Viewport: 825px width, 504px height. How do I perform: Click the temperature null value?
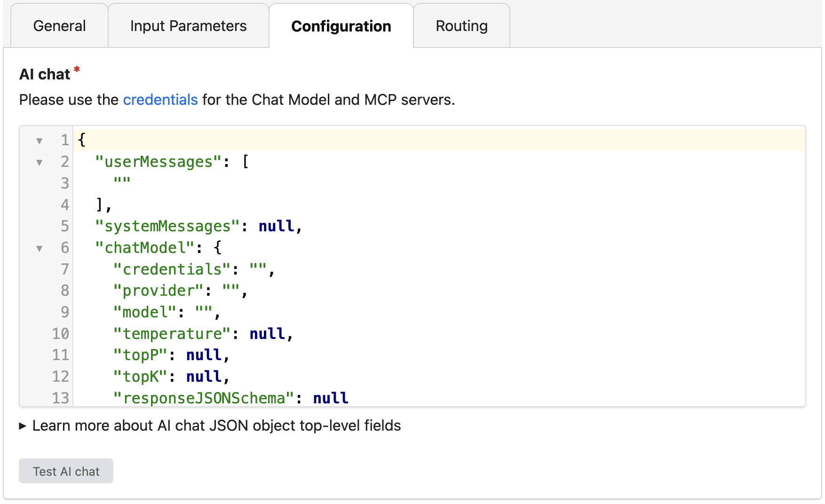[x=267, y=334]
